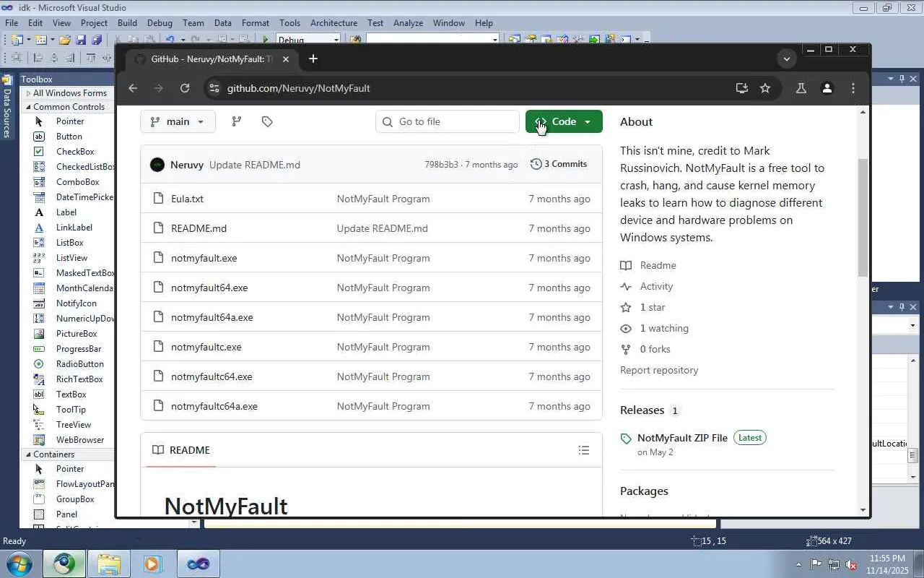
Task: Open the NotMyFault ZIP File release
Action: (682, 438)
